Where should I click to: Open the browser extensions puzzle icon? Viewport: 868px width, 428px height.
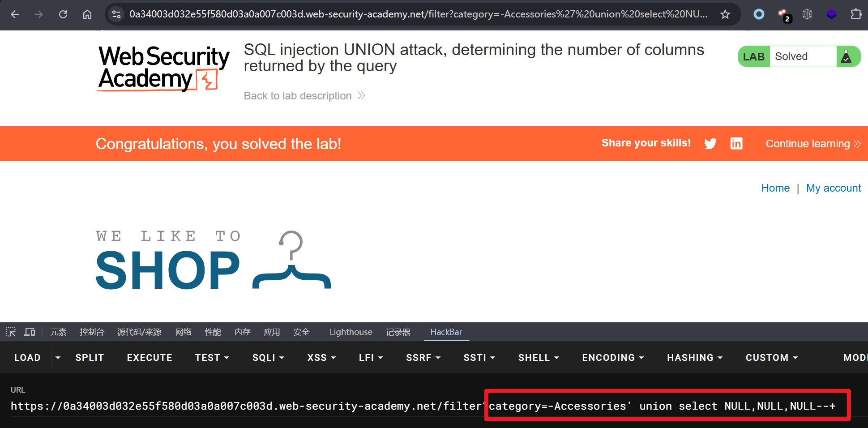[x=855, y=14]
